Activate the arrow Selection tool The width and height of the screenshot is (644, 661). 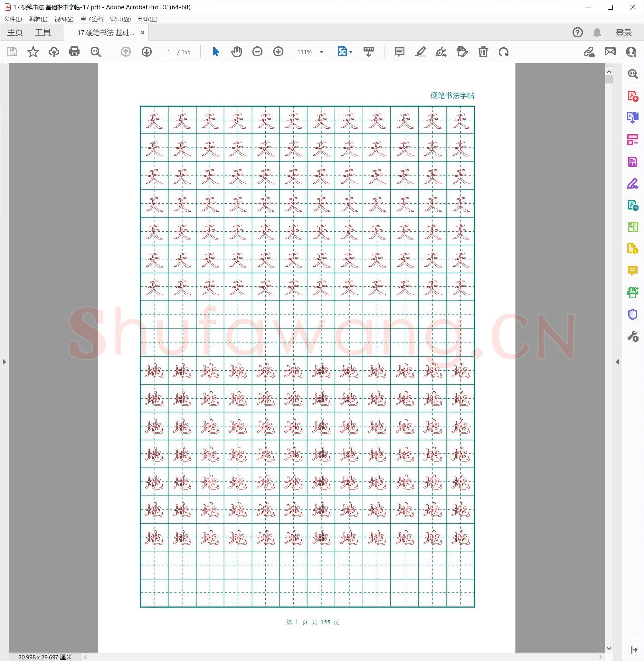point(216,52)
